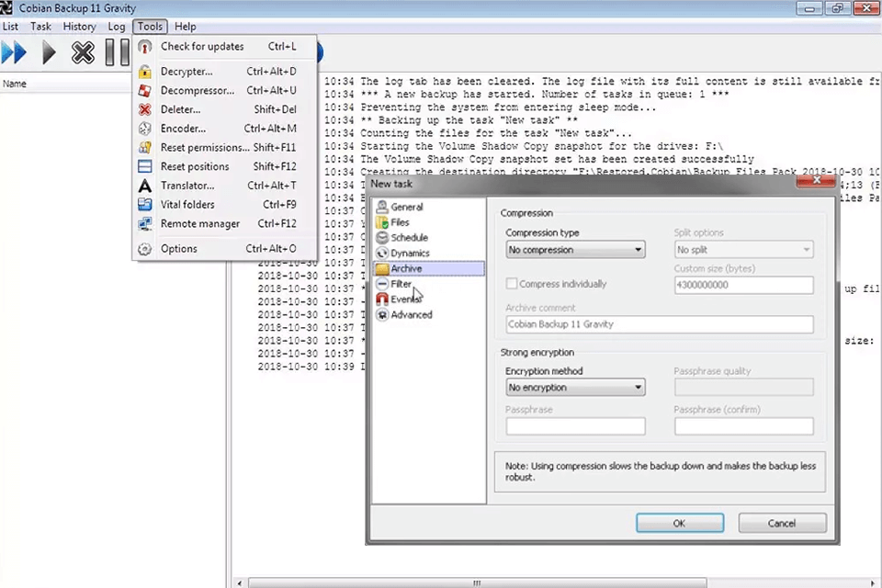Click the Dynamics clock icon

tap(382, 253)
